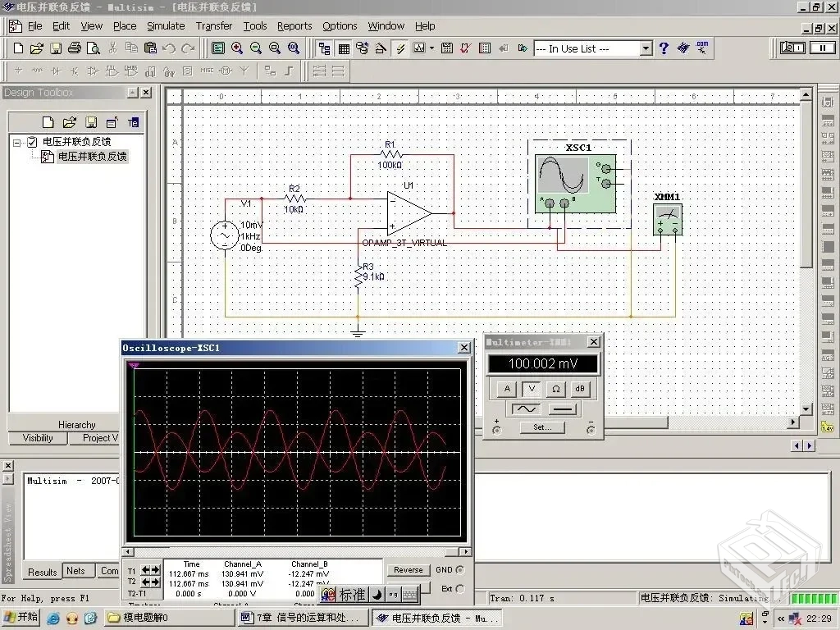This screenshot has width=840, height=630.
Task: Click the oscilloscope horizontal scrollbar
Action: (x=295, y=552)
